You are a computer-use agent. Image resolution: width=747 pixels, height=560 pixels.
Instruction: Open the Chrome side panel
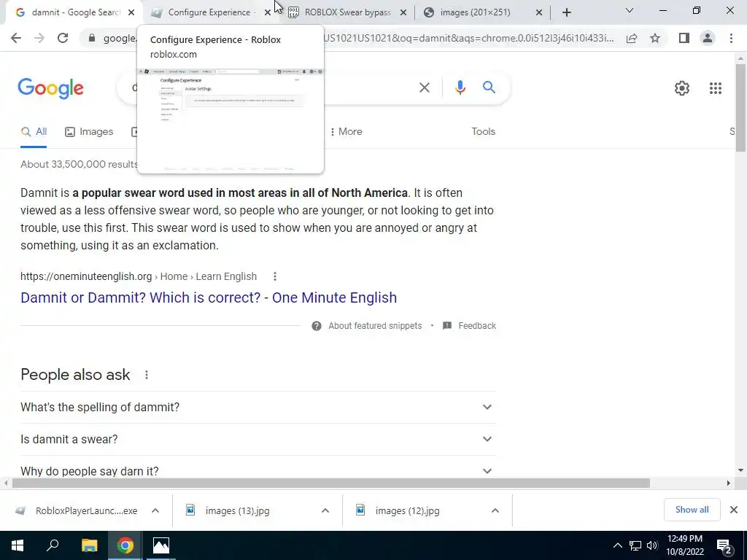coord(684,38)
